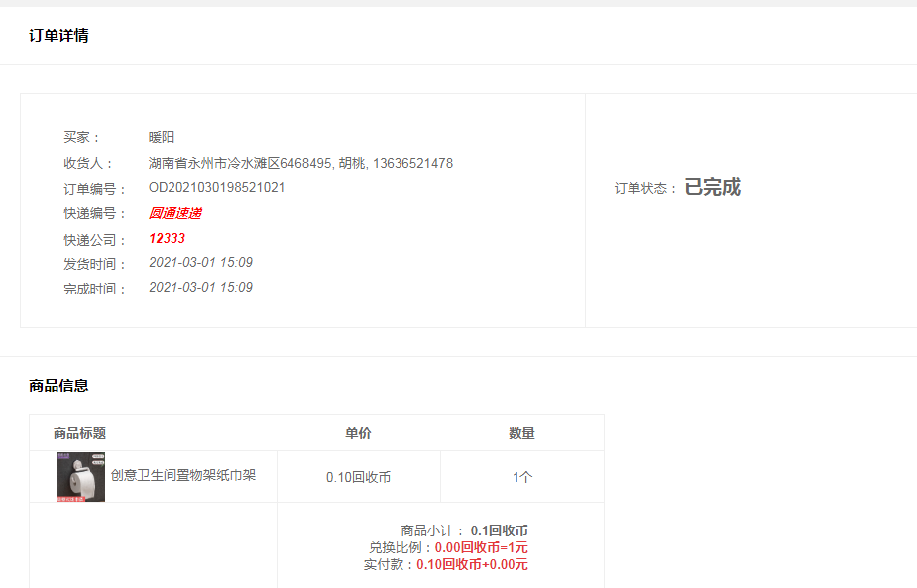Image resolution: width=917 pixels, height=588 pixels.
Task: Click the paid amount 0.10回收币+0.00元
Action: point(473,564)
